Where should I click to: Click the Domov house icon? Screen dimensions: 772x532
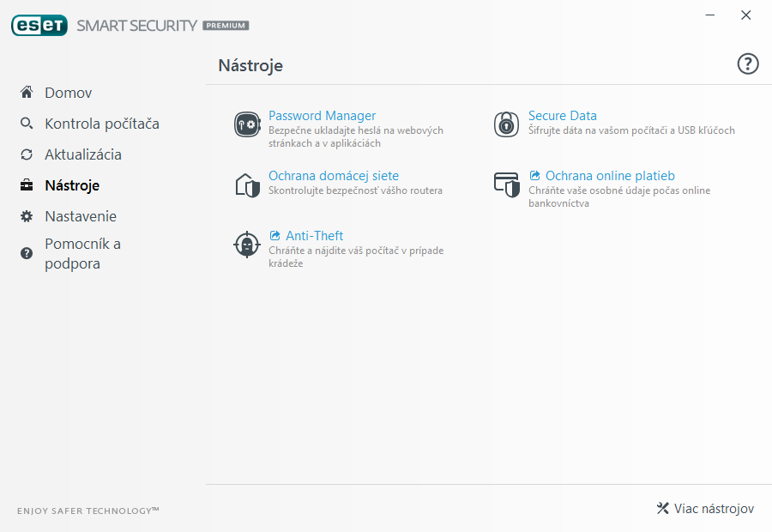(27, 92)
